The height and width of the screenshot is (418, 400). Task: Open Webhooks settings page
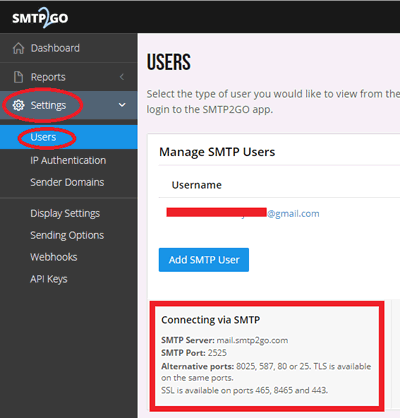pos(54,257)
